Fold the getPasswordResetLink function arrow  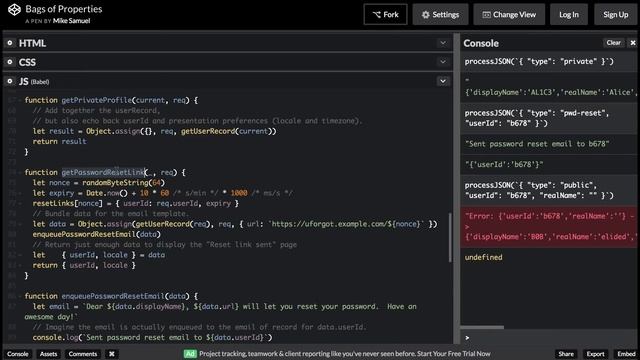20,172
